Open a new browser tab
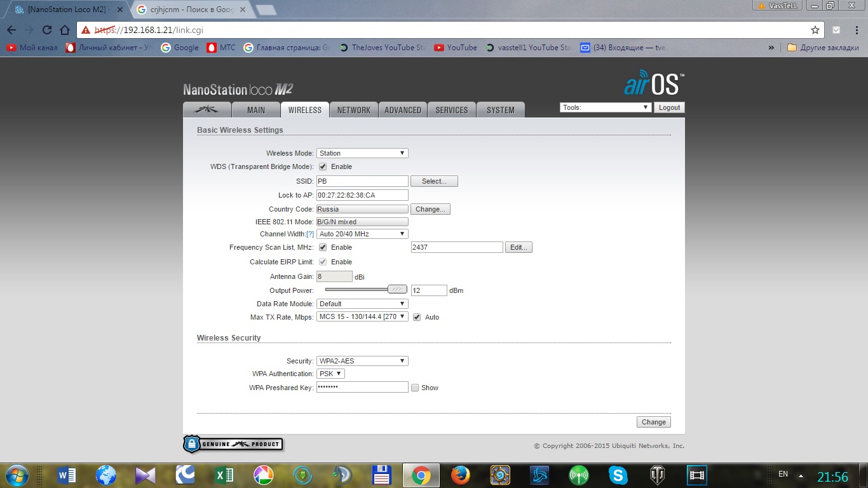This screenshot has width=868, height=488. (266, 10)
